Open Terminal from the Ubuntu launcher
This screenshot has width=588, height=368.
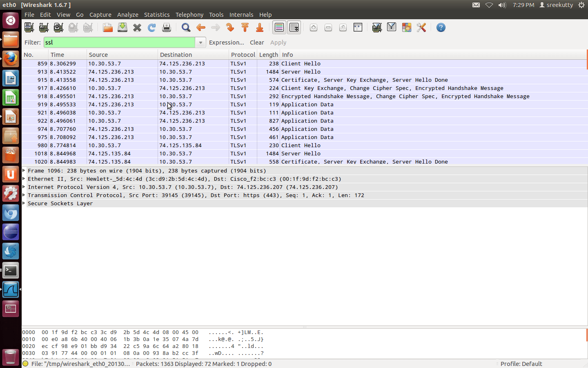point(11,270)
